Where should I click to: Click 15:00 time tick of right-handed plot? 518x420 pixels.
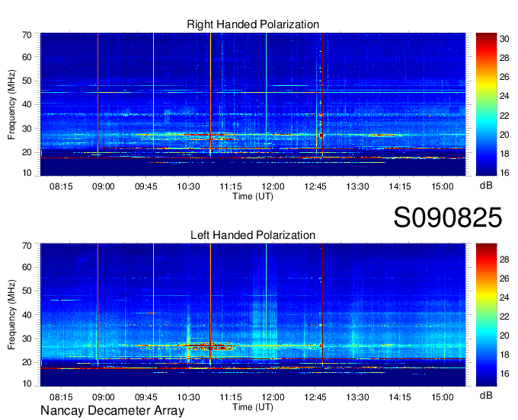(443, 186)
